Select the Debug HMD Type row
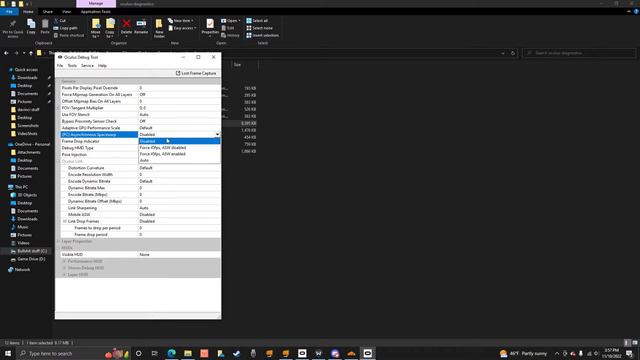 point(100,148)
